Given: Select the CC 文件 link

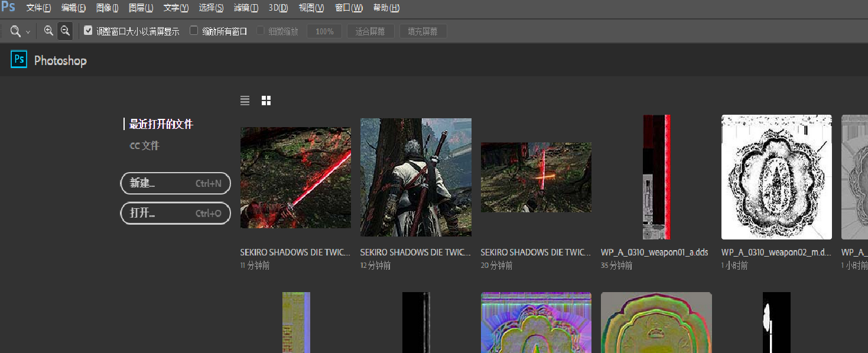Looking at the screenshot, I should click(x=145, y=145).
